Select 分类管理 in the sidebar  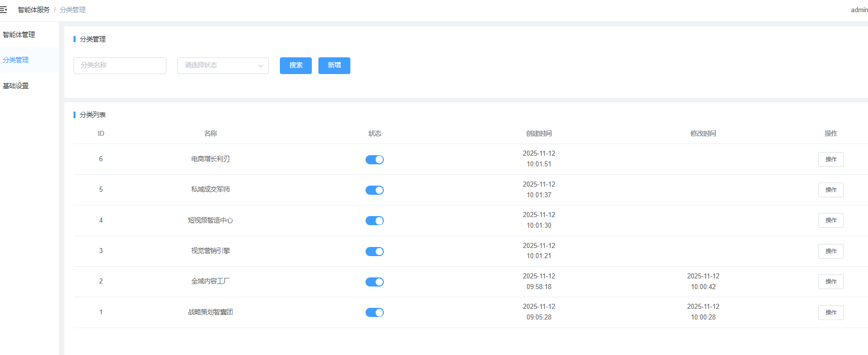pos(16,60)
